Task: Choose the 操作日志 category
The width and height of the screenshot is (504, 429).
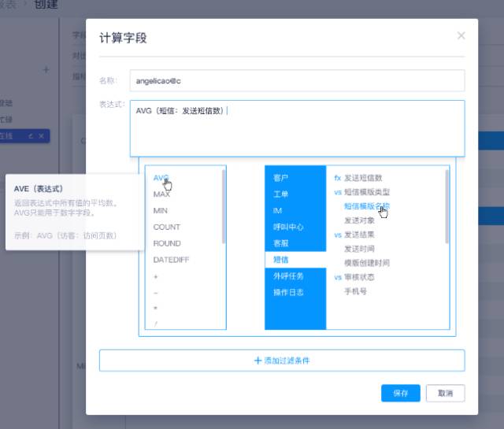Action: tap(288, 292)
